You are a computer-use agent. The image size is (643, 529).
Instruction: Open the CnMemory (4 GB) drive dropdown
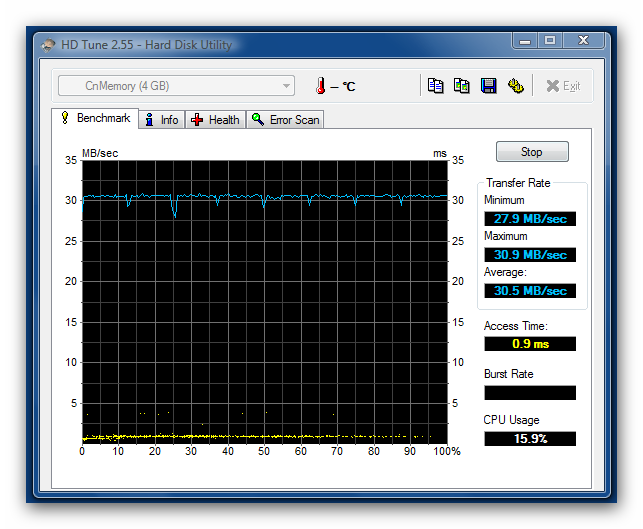[176, 86]
